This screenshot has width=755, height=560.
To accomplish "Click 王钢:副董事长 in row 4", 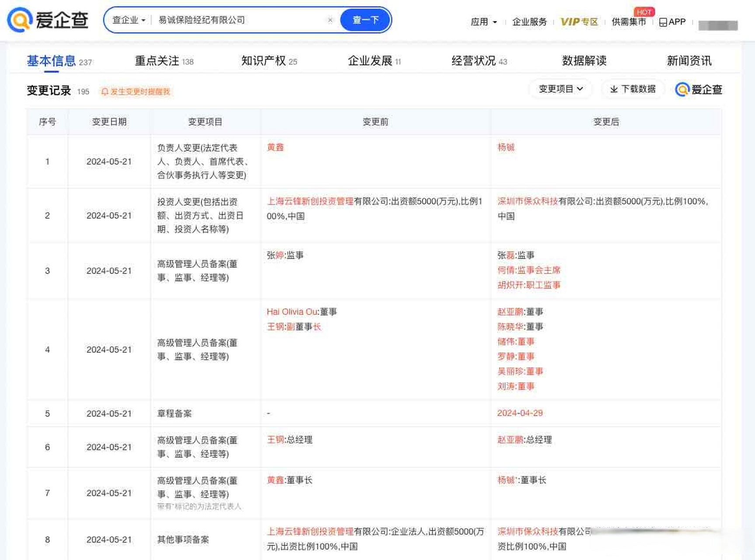I will click(x=294, y=327).
